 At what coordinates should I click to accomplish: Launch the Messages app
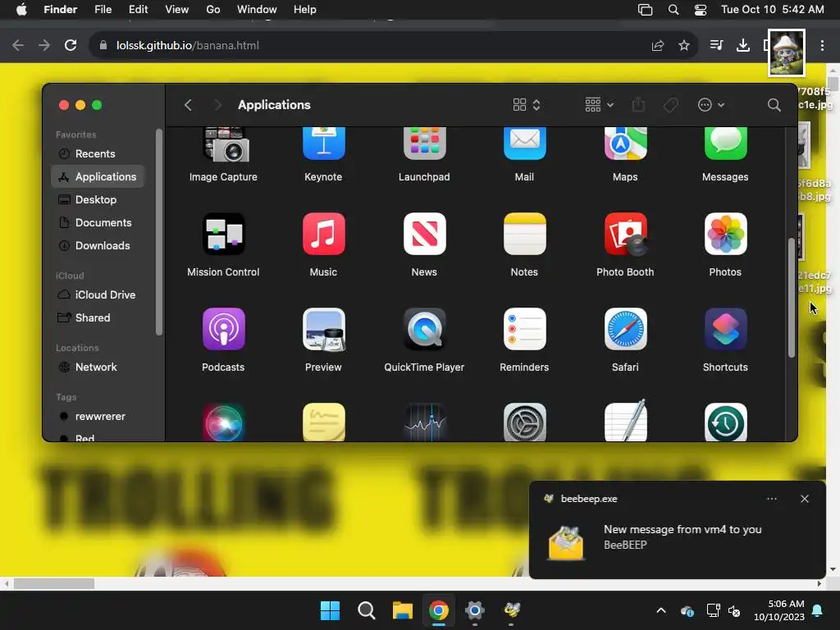tap(725, 144)
